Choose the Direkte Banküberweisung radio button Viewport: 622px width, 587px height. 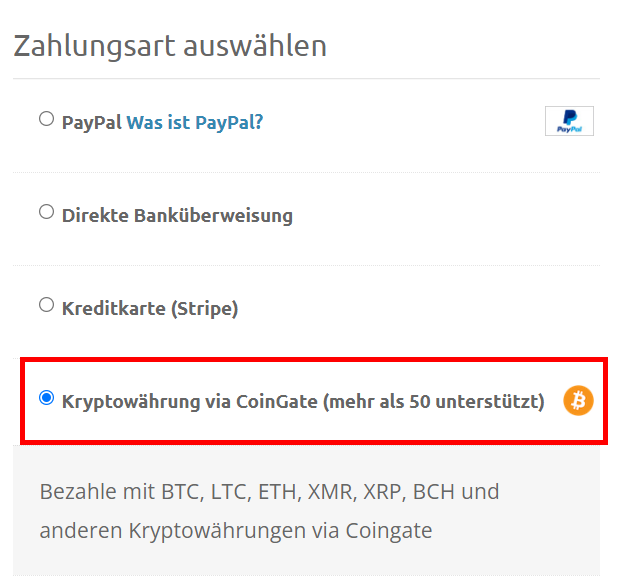point(46,212)
